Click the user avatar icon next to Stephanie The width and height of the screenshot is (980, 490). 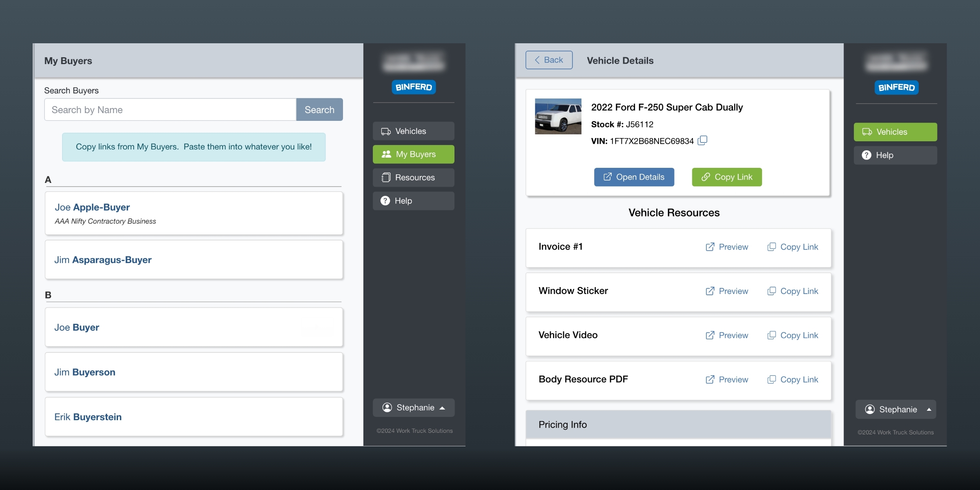(386, 408)
